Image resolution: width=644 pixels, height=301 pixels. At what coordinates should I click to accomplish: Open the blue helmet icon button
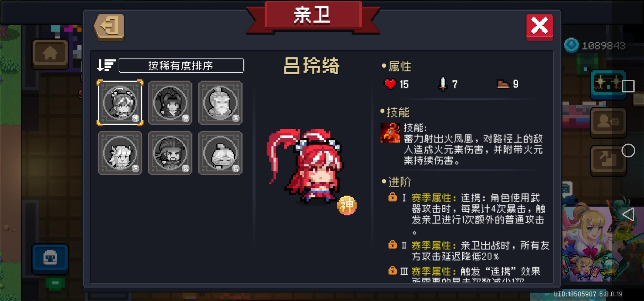tap(50, 258)
